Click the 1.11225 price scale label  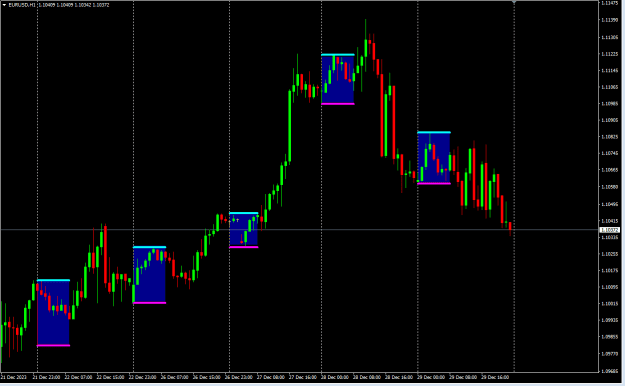(x=609, y=54)
